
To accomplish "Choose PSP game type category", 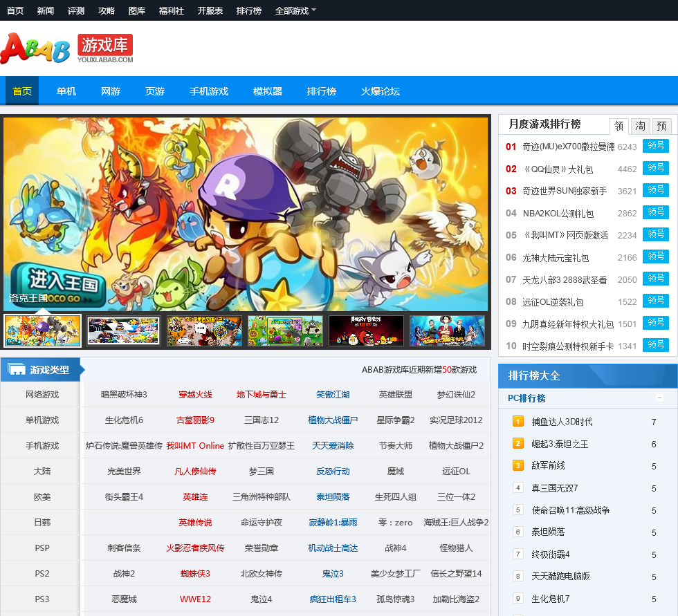I will (x=42, y=548).
